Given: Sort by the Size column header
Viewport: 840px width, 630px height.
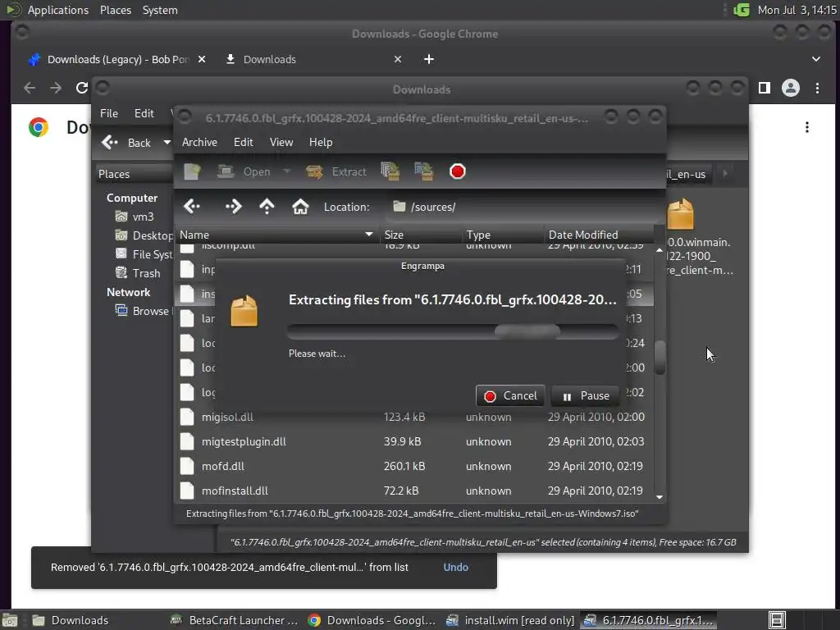Looking at the screenshot, I should (420, 235).
